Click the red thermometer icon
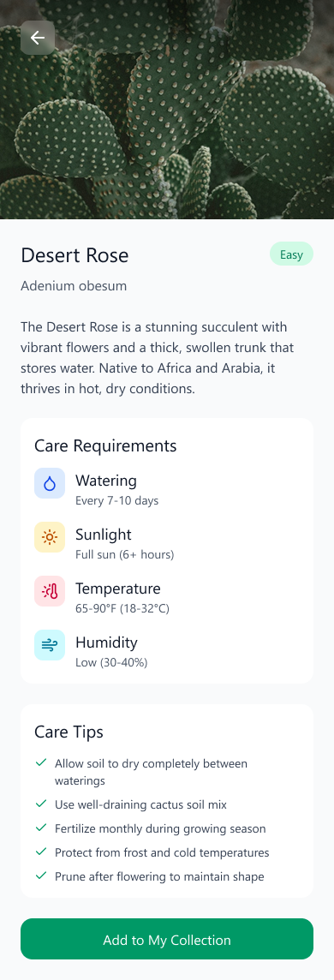This screenshot has height=980, width=334. [50, 591]
